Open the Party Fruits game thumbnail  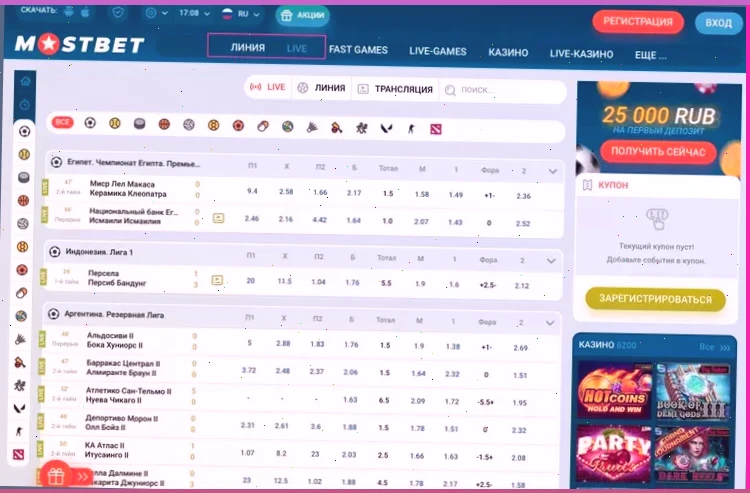pos(614,454)
